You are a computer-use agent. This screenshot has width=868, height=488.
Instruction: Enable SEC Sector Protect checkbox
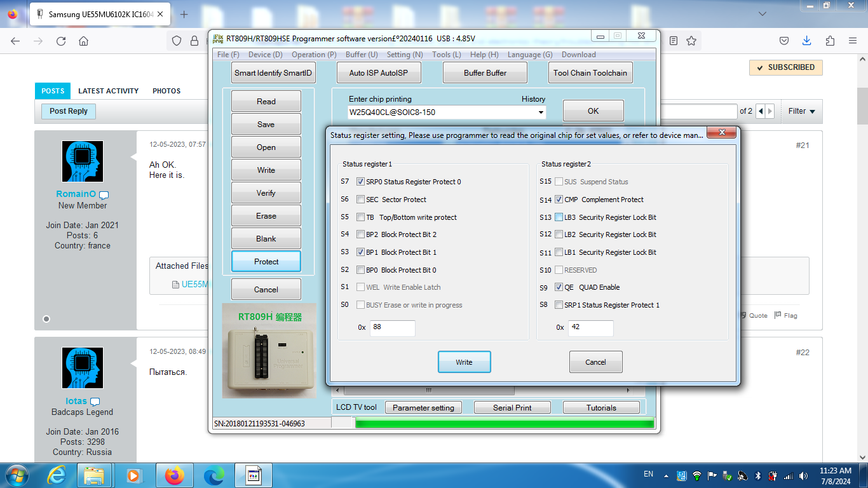pyautogui.click(x=361, y=200)
